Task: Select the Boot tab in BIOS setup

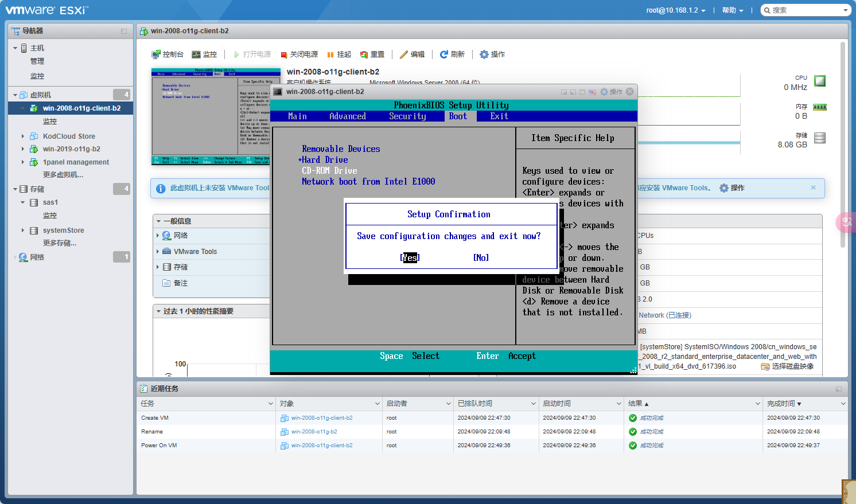Action: pyautogui.click(x=458, y=116)
